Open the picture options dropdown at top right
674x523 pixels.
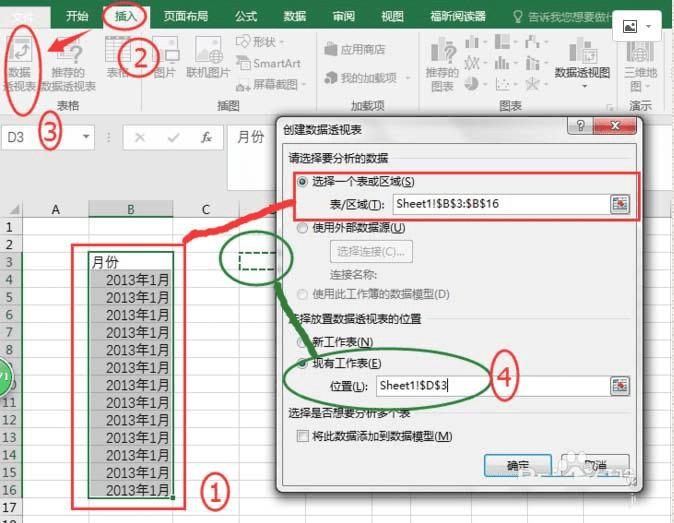tap(648, 27)
